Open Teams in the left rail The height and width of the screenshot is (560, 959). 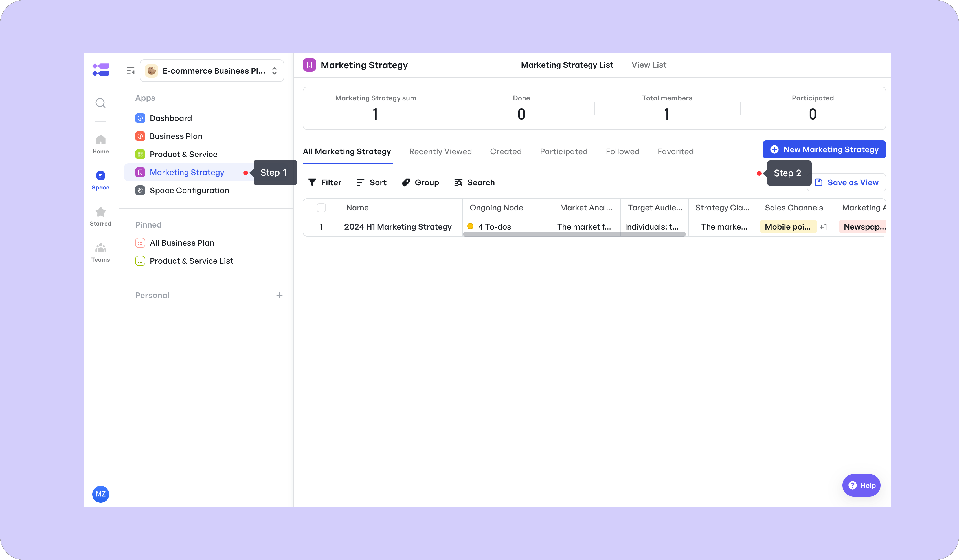pyautogui.click(x=100, y=253)
